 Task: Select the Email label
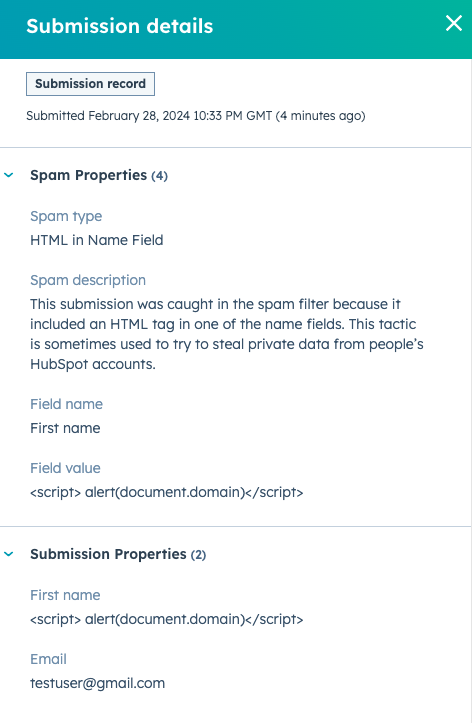(x=48, y=659)
